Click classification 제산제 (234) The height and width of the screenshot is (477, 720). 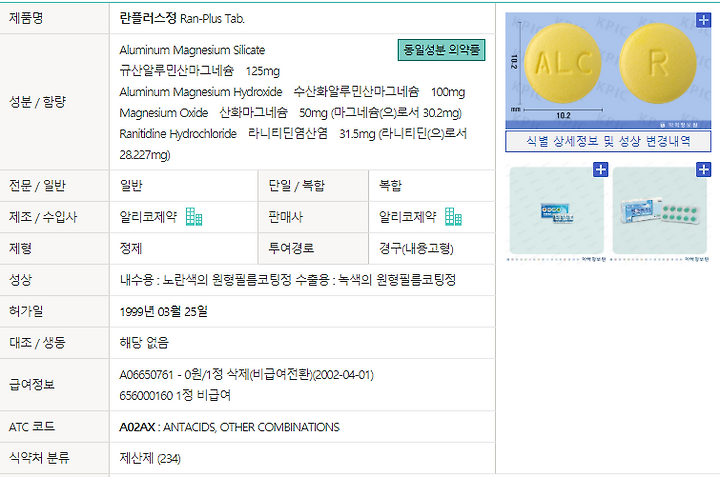[150, 458]
